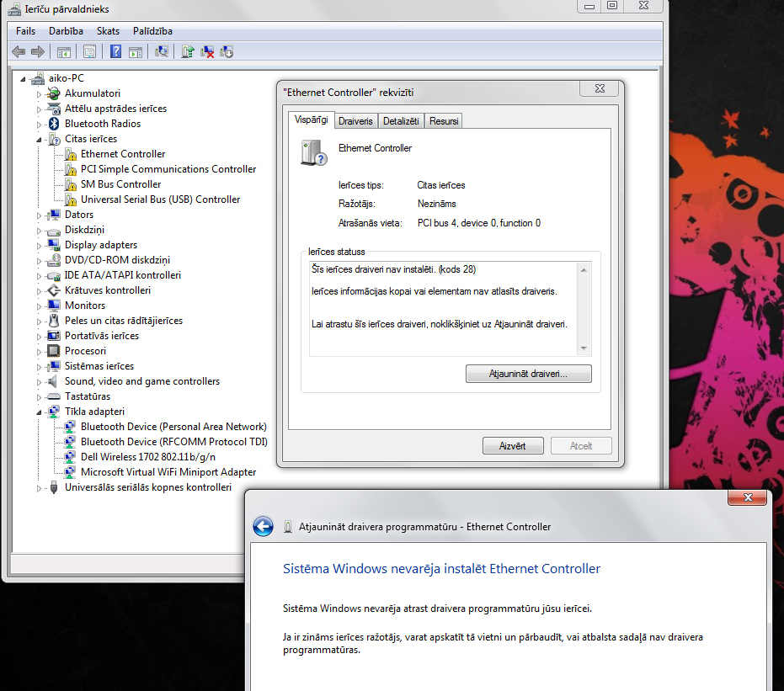The image size is (784, 691).
Task: Open the Palīdzība menu
Action: click(x=152, y=31)
